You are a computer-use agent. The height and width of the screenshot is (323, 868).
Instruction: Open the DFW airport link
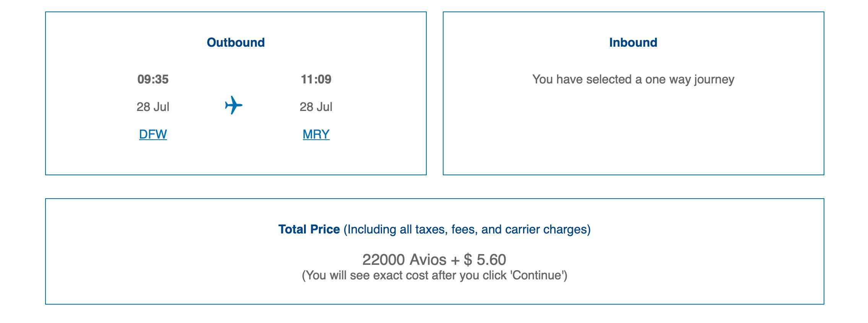click(x=153, y=134)
